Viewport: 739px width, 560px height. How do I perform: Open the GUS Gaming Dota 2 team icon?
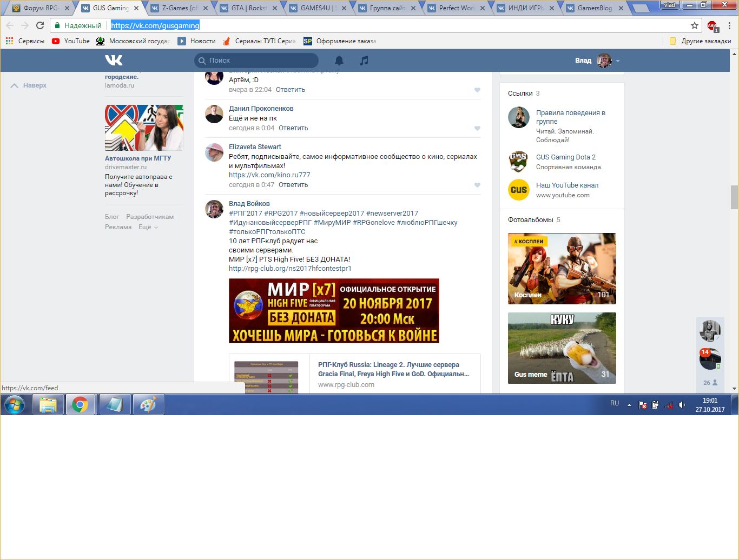tap(518, 162)
